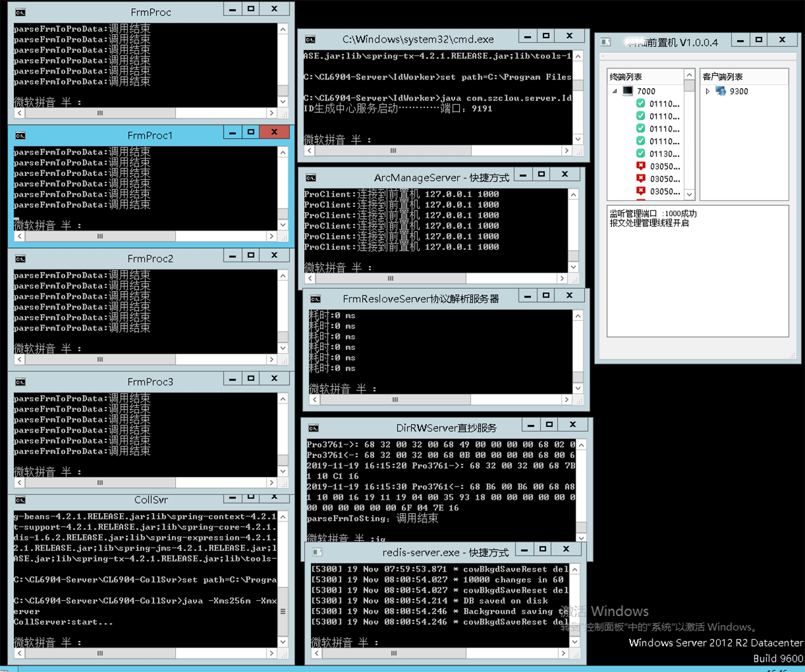Click the network client icon beside 9300
The height and width of the screenshot is (672, 805).
[721, 91]
